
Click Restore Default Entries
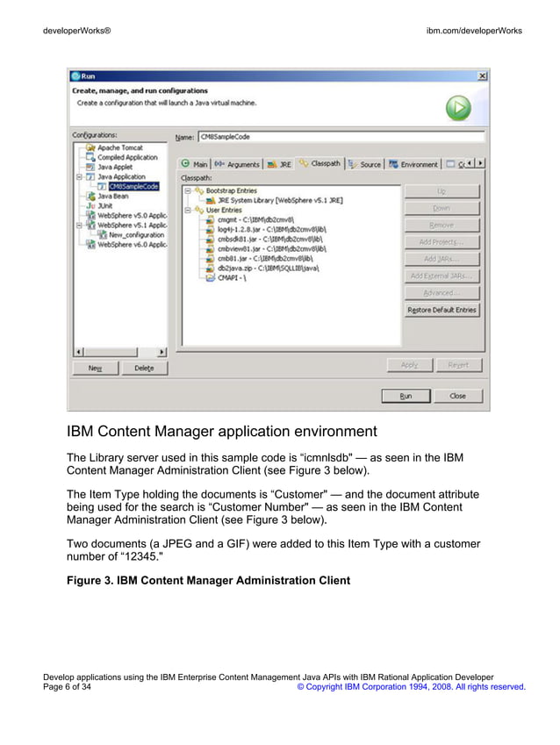[442, 310]
